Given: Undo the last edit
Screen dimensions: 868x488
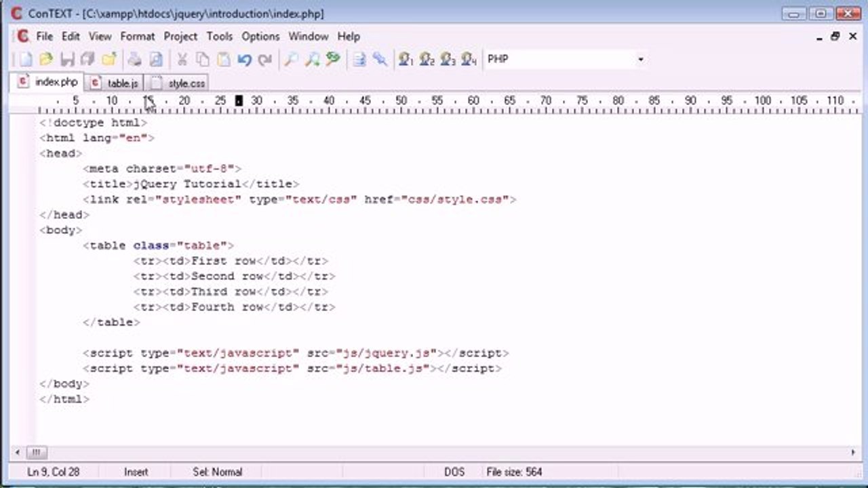Looking at the screenshot, I should 244,60.
